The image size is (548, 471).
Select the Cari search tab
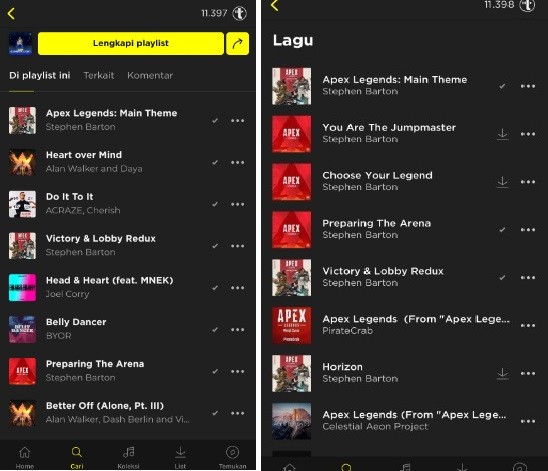(x=77, y=457)
